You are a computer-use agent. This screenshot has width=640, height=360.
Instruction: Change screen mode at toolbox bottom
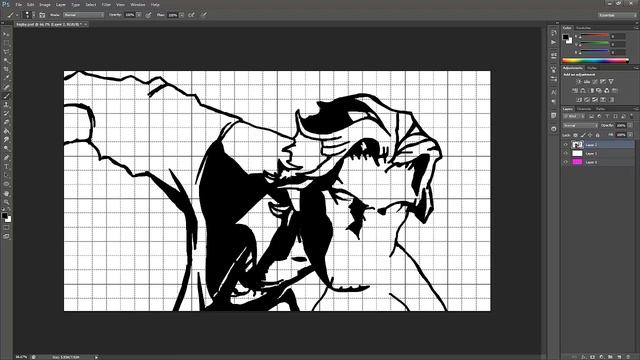6,236
